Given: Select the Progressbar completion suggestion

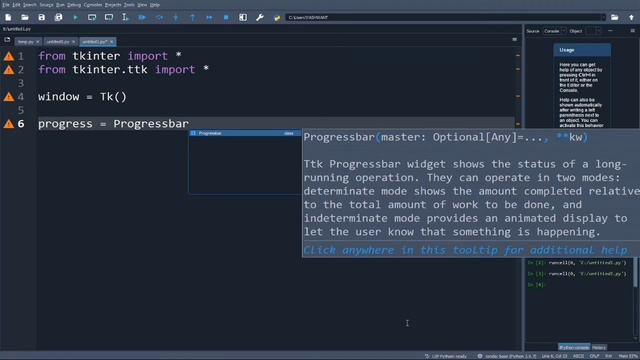Looking at the screenshot, I should (x=245, y=133).
